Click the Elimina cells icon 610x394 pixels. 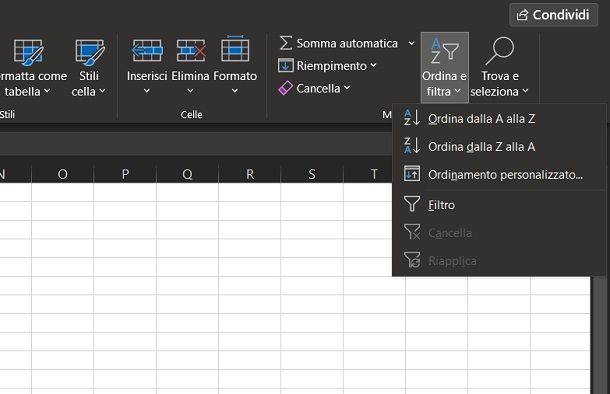pyautogui.click(x=191, y=51)
